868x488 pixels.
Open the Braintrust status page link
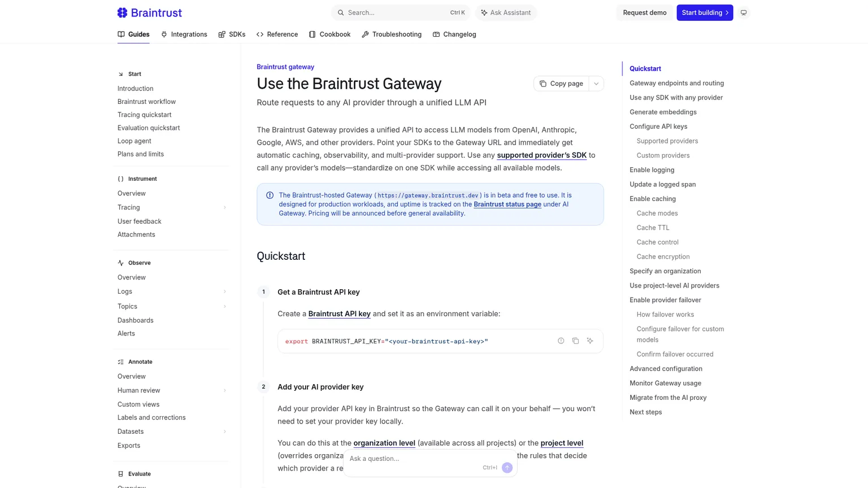(507, 204)
